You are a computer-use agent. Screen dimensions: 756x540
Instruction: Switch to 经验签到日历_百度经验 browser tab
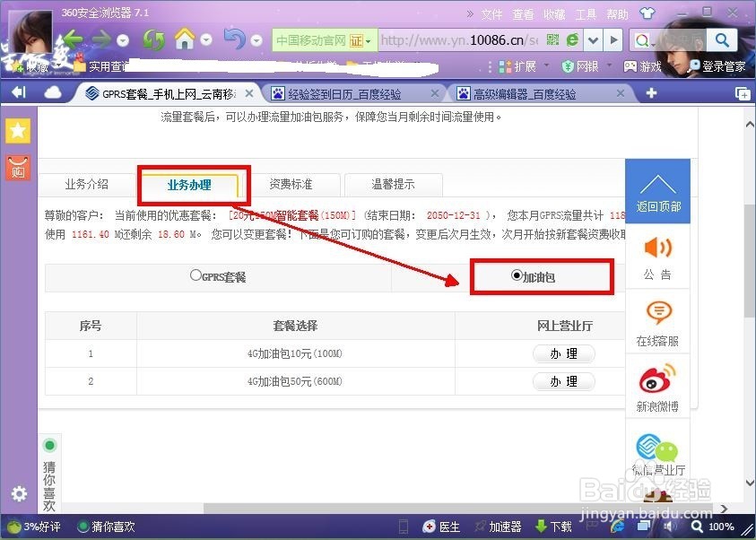(x=355, y=93)
